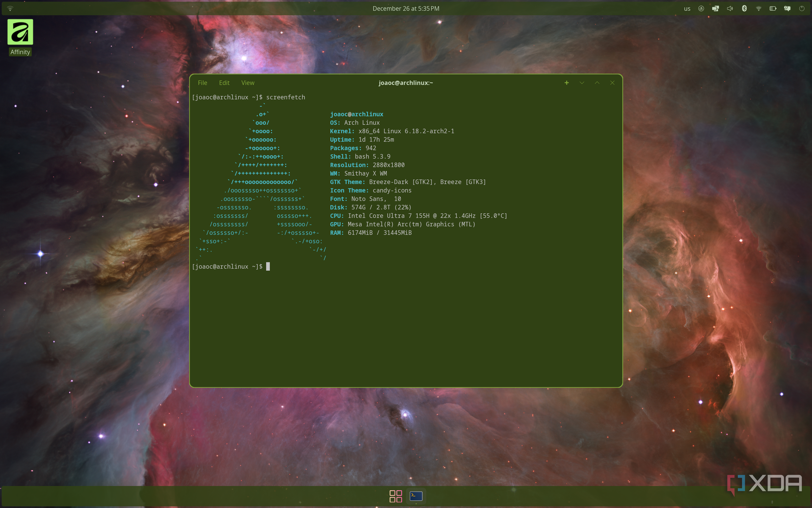This screenshot has height=508, width=812.
Task: Click the terminal prompt input line with cursor
Action: (x=231, y=266)
